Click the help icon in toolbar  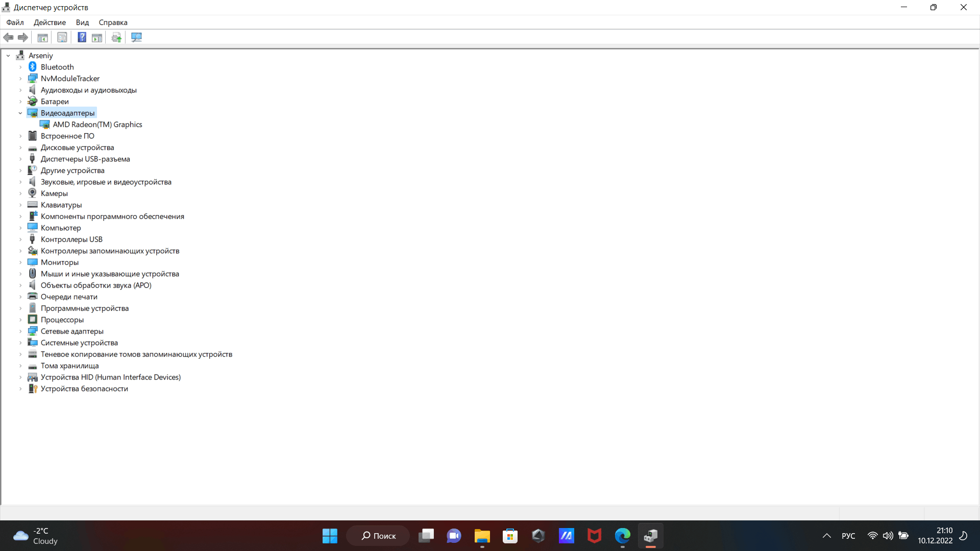coord(80,37)
